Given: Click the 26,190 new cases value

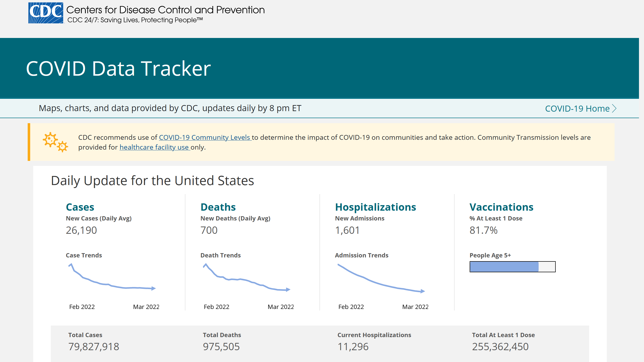Looking at the screenshot, I should 81,230.
